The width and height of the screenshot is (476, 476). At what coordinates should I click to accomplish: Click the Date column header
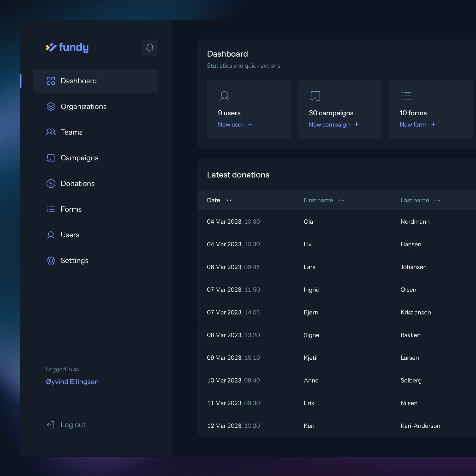213,200
